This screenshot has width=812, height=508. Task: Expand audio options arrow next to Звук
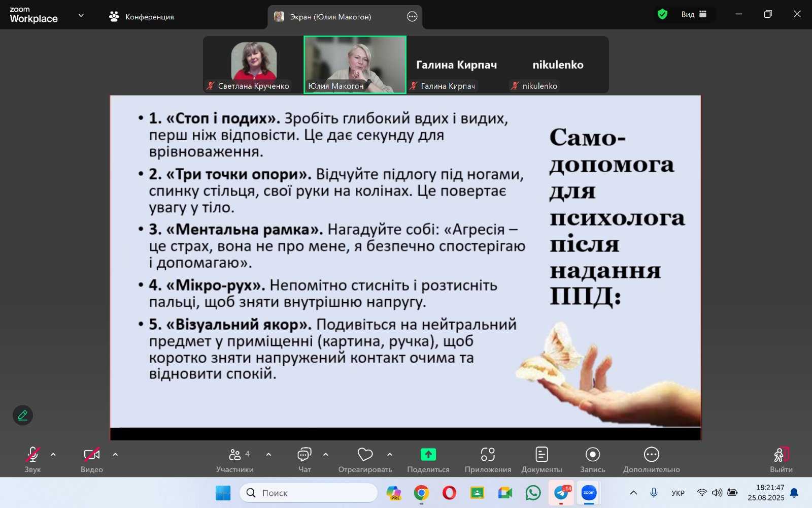click(53, 455)
